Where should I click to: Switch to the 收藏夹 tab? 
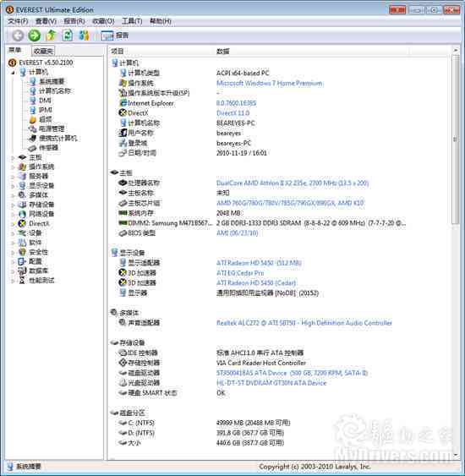point(43,51)
